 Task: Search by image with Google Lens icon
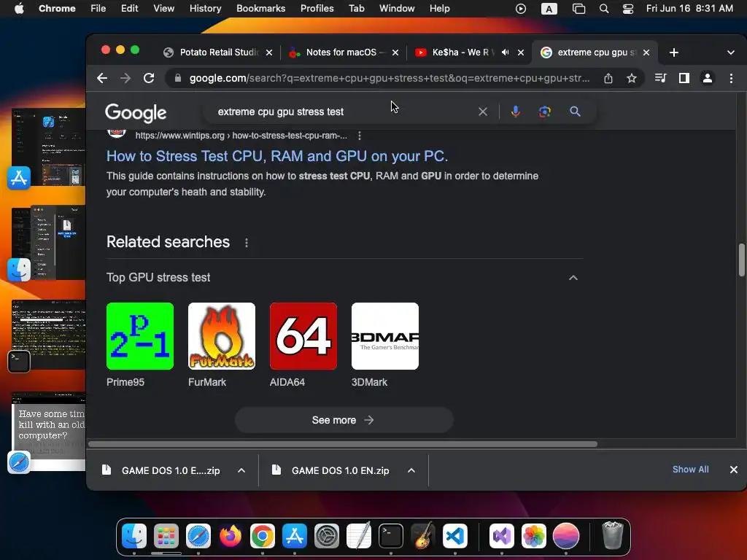[x=544, y=112]
